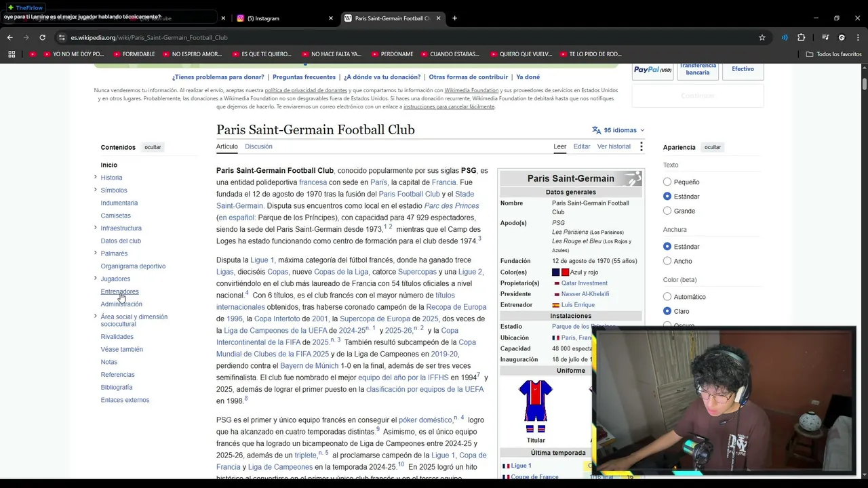
Task: Follow the Luis Enrique link in infobox
Action: click(x=578, y=305)
